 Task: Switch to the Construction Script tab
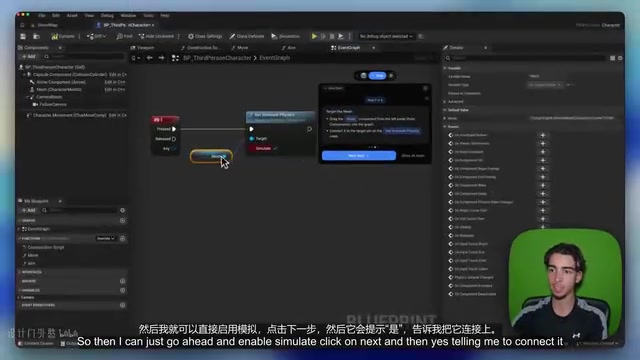coord(201,48)
